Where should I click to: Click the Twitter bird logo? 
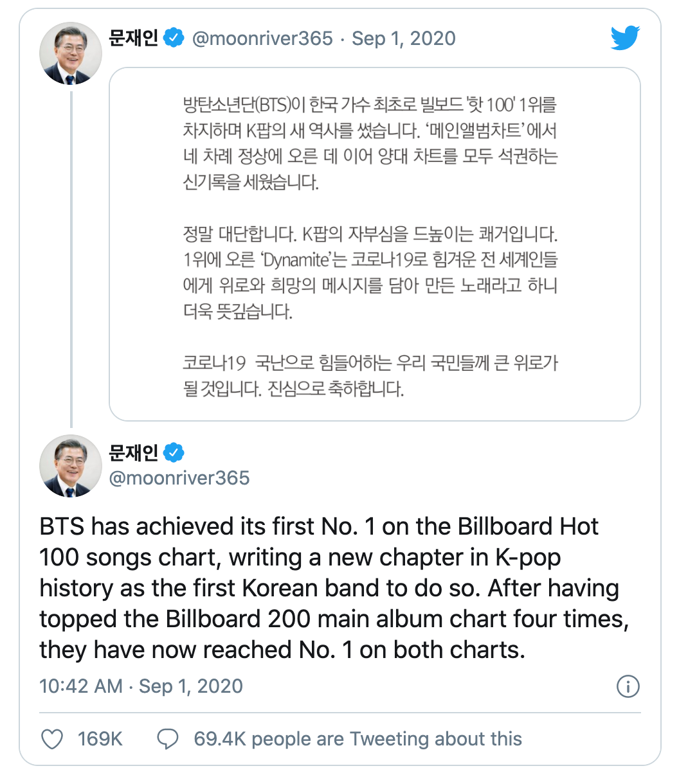click(x=625, y=38)
